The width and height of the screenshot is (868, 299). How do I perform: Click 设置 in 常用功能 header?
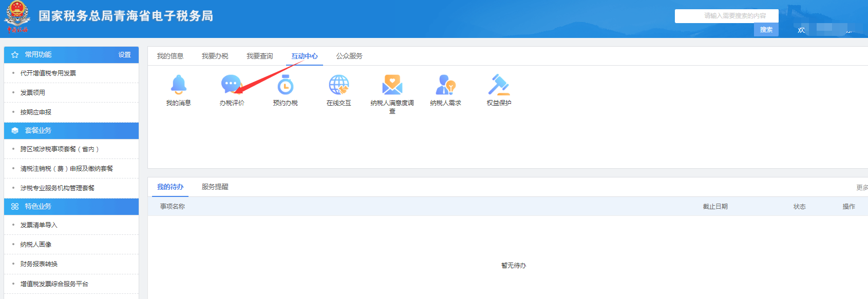(x=125, y=55)
